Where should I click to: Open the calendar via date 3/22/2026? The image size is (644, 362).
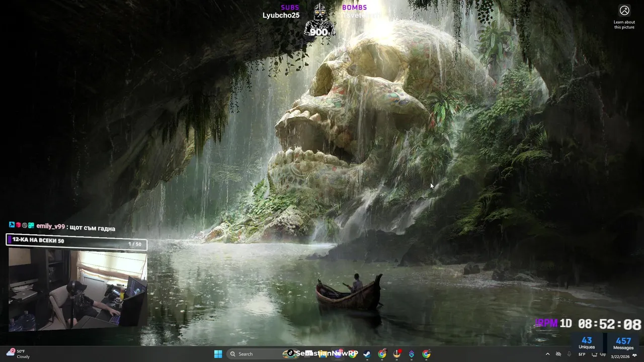pos(620,356)
